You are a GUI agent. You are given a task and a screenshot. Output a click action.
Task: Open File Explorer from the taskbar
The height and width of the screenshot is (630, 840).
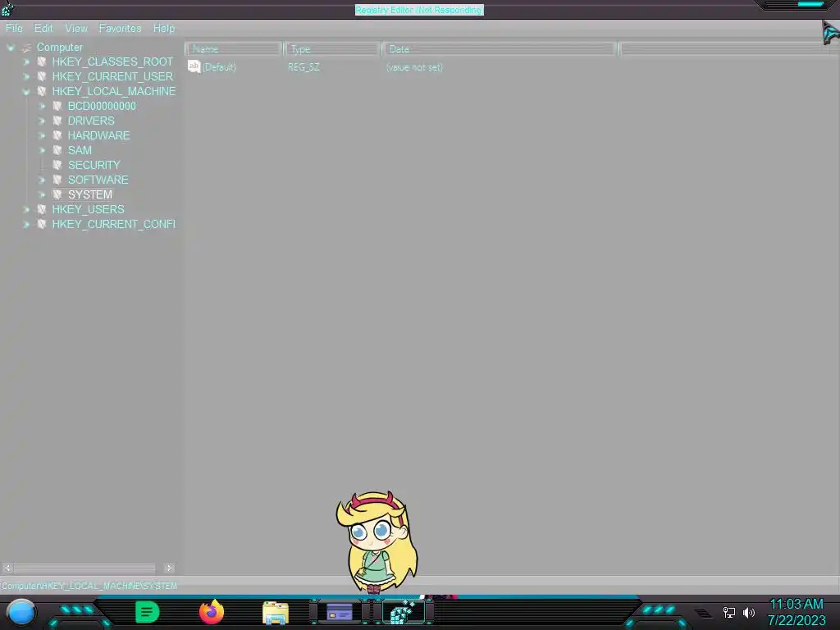(x=276, y=613)
